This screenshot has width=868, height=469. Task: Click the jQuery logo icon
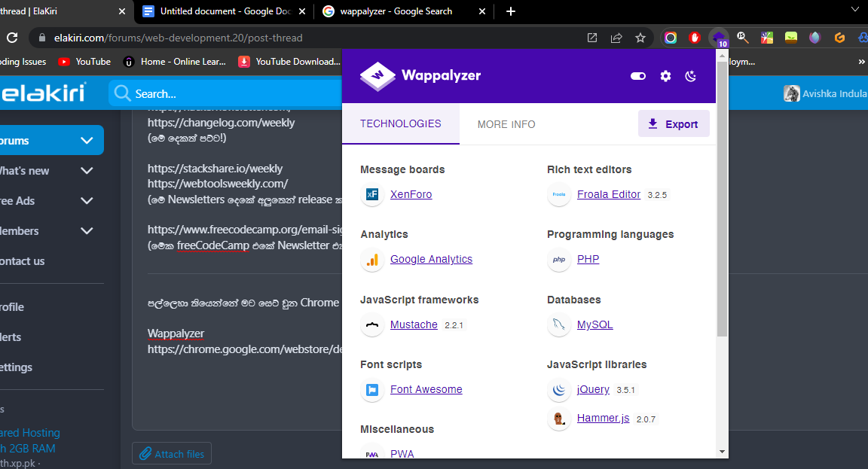point(559,390)
